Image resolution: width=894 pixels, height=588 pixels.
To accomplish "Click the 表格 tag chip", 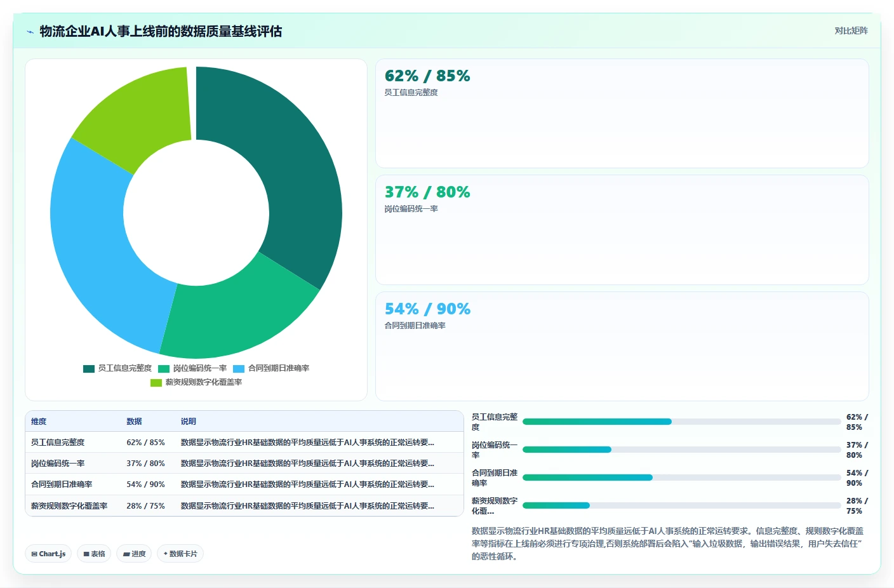I will 94,554.
